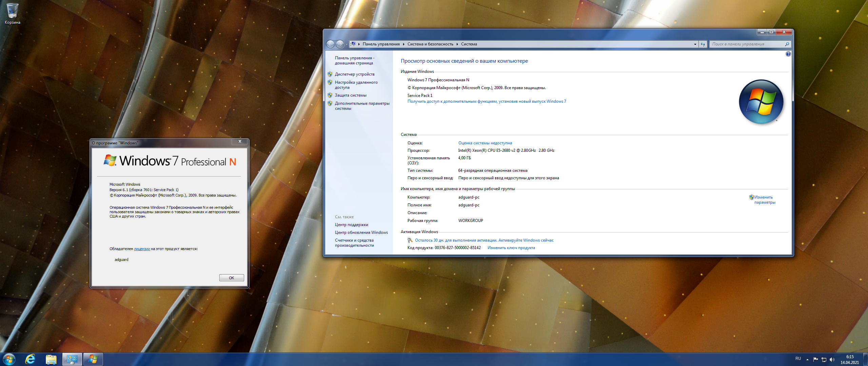Click the link to get a new Windows 7 edition
The height and width of the screenshot is (366, 868).
click(487, 101)
